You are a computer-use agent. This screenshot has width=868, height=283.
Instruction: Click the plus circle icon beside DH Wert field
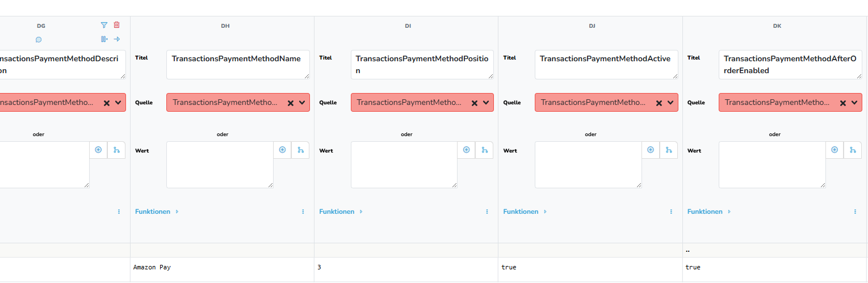(282, 150)
